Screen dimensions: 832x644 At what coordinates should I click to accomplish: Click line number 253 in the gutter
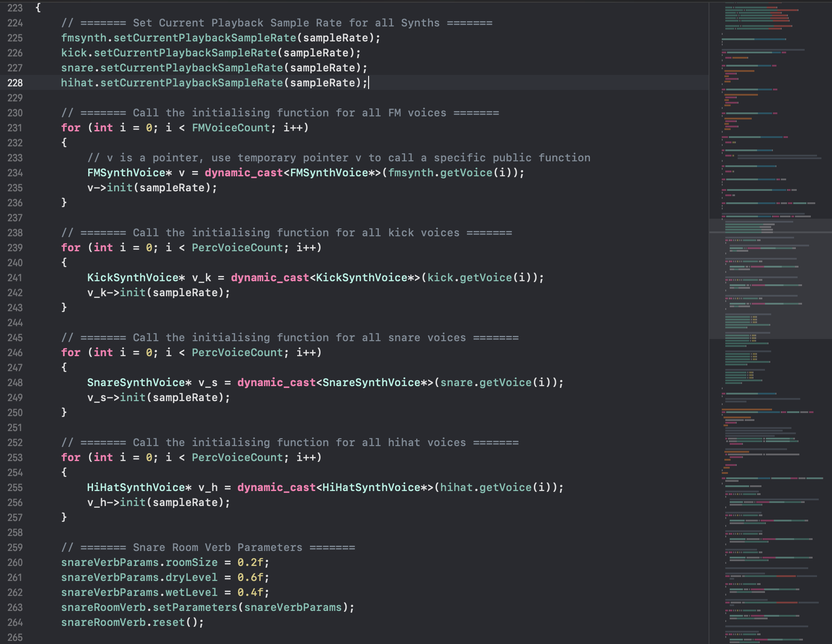pos(15,458)
